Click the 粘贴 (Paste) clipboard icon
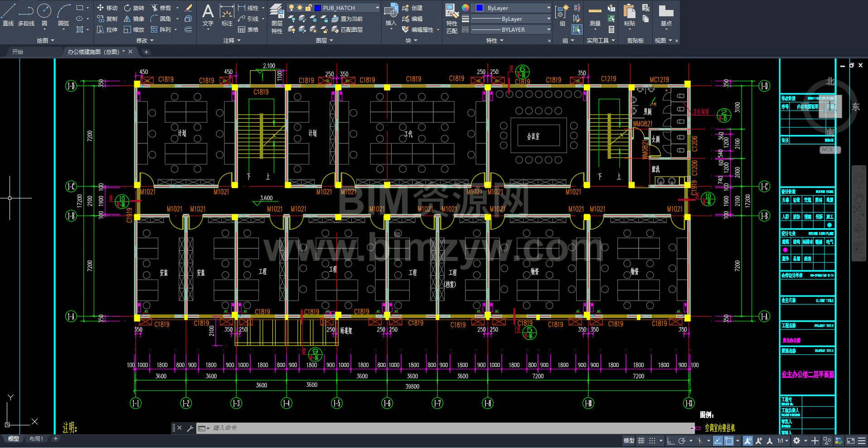Image resolution: width=868 pixels, height=448 pixels. coord(629,15)
